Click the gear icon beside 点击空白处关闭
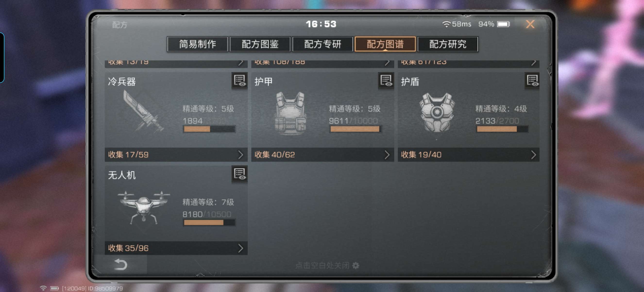 coord(356,265)
